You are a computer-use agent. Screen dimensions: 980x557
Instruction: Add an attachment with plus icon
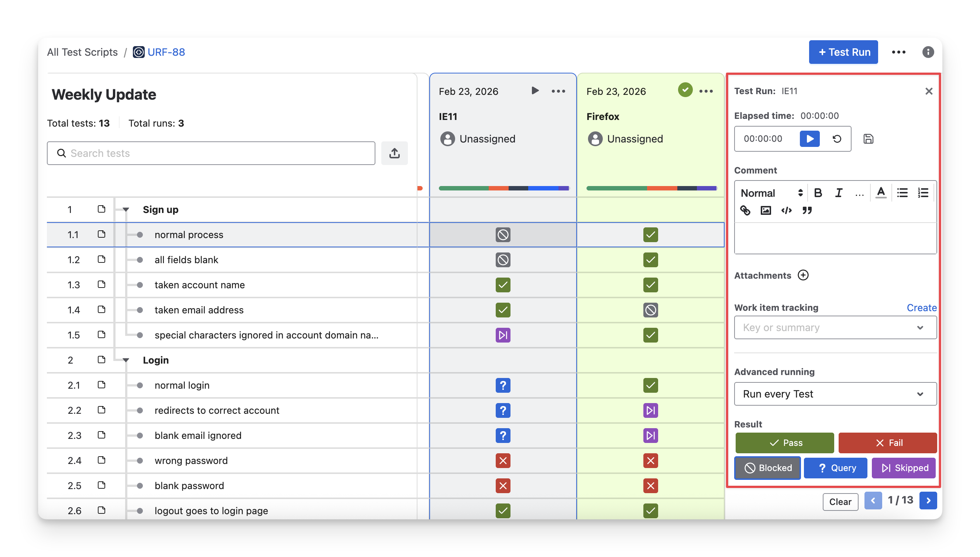(803, 275)
